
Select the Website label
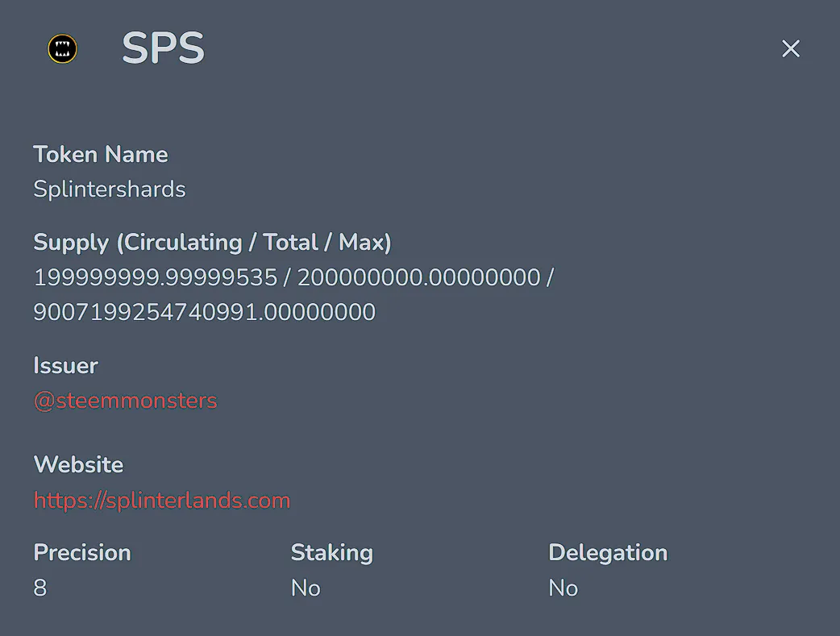[x=78, y=464]
